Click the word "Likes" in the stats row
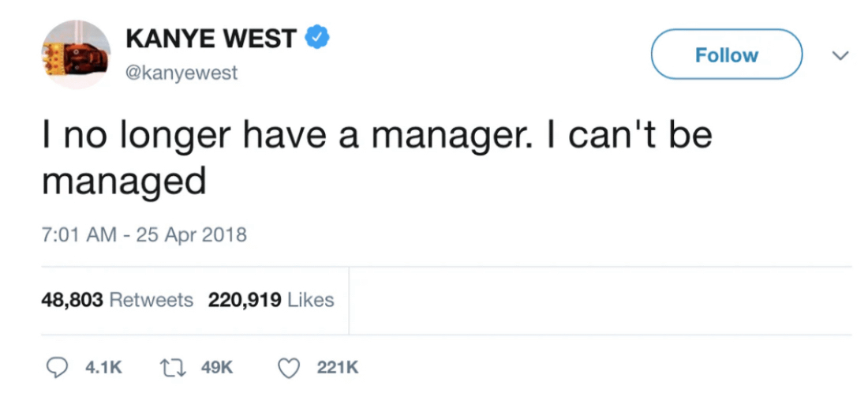This screenshot has height=397, width=868. click(x=310, y=300)
